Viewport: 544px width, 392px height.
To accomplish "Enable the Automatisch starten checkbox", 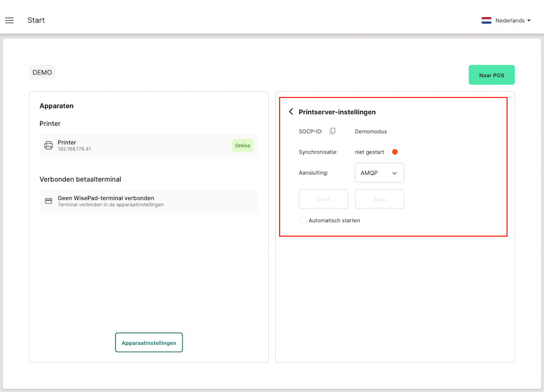I will [304, 221].
